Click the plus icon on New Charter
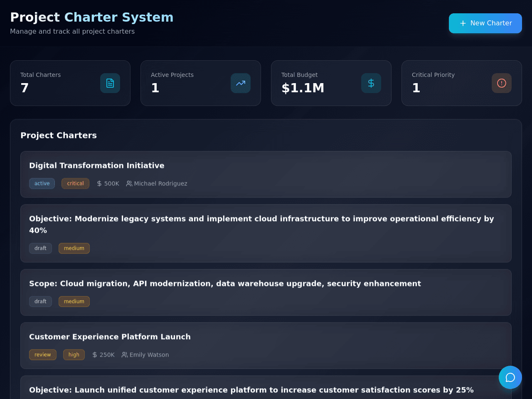 [463, 23]
